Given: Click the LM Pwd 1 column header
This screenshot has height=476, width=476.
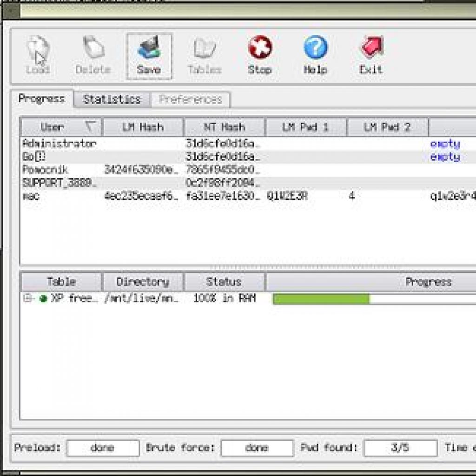Looking at the screenshot, I should pyautogui.click(x=306, y=127).
